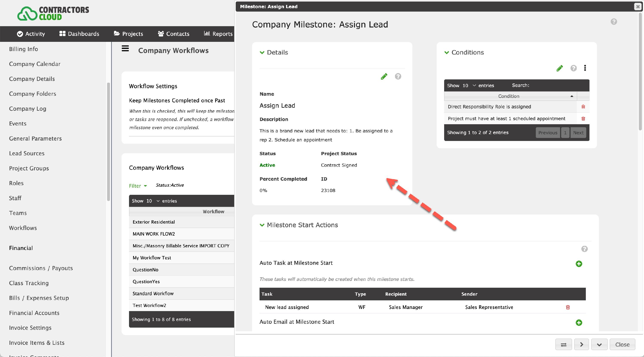Open Billing Info in sidebar
Image resolution: width=644 pixels, height=357 pixels.
[23, 49]
